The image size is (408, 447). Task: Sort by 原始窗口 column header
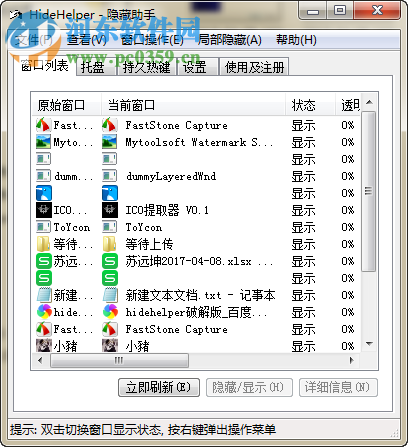click(66, 105)
